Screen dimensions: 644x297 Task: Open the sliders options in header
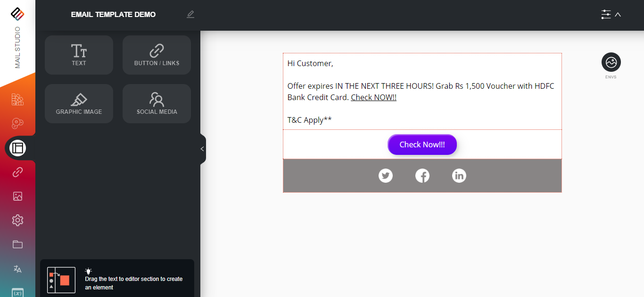pos(606,15)
